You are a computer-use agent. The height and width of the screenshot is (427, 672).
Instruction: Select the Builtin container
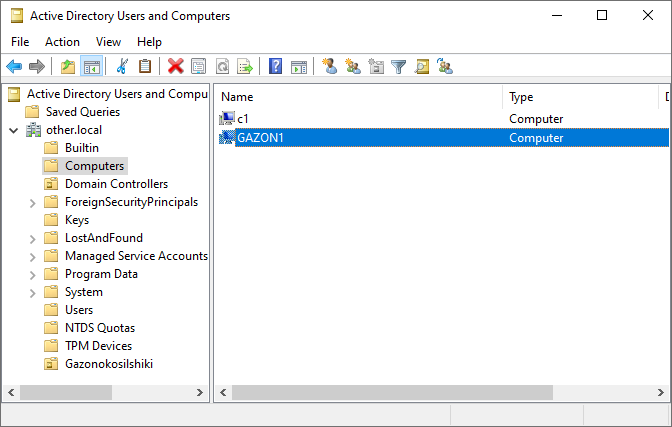[82, 148]
